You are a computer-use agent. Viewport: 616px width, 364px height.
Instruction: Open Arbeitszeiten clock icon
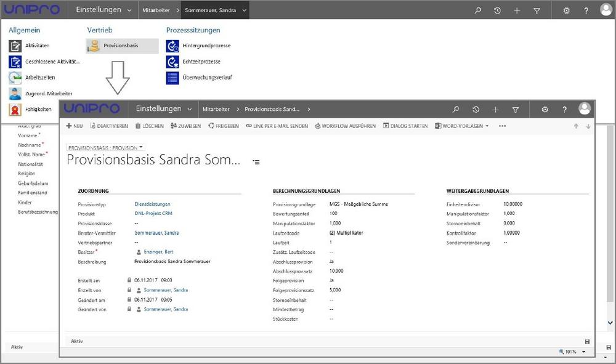pyautogui.click(x=15, y=78)
